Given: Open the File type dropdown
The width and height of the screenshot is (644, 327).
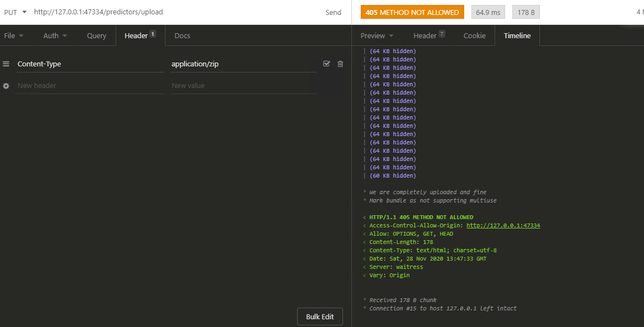Looking at the screenshot, I should pos(14,35).
